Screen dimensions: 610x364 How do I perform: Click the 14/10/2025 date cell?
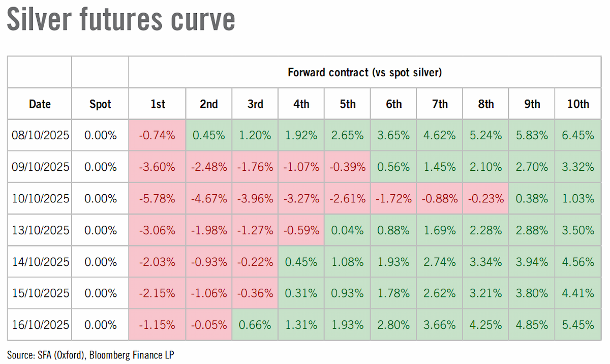[x=40, y=261]
